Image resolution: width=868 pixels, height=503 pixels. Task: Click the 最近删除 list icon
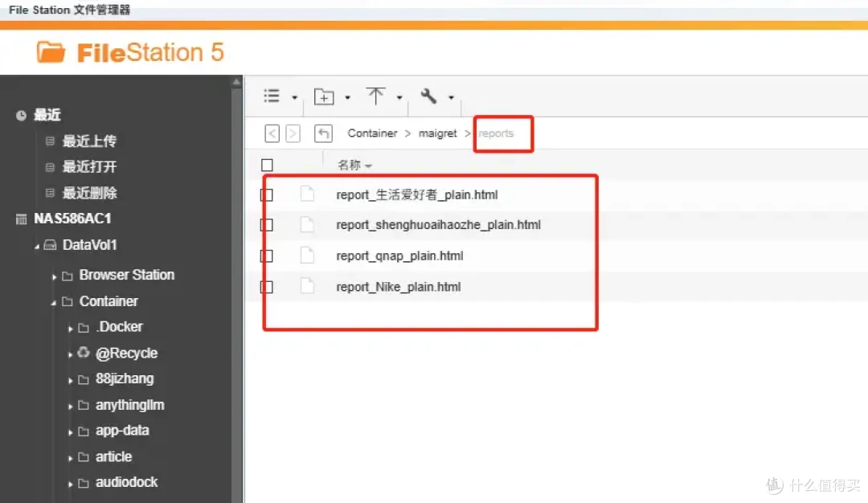pyautogui.click(x=50, y=193)
